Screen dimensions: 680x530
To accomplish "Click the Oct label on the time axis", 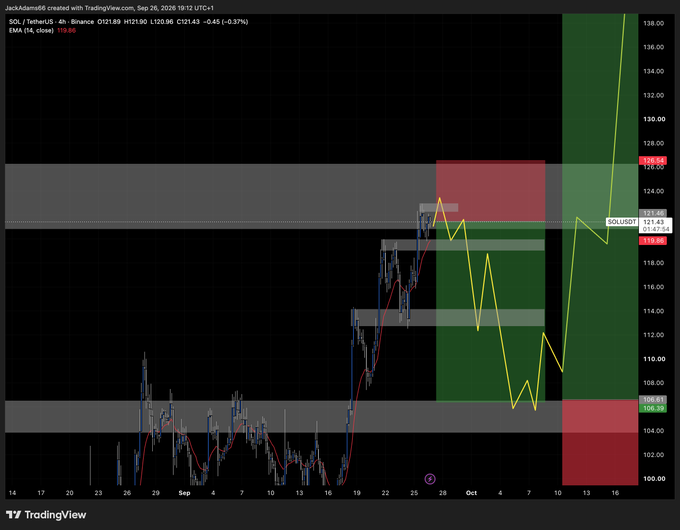I will [x=471, y=493].
